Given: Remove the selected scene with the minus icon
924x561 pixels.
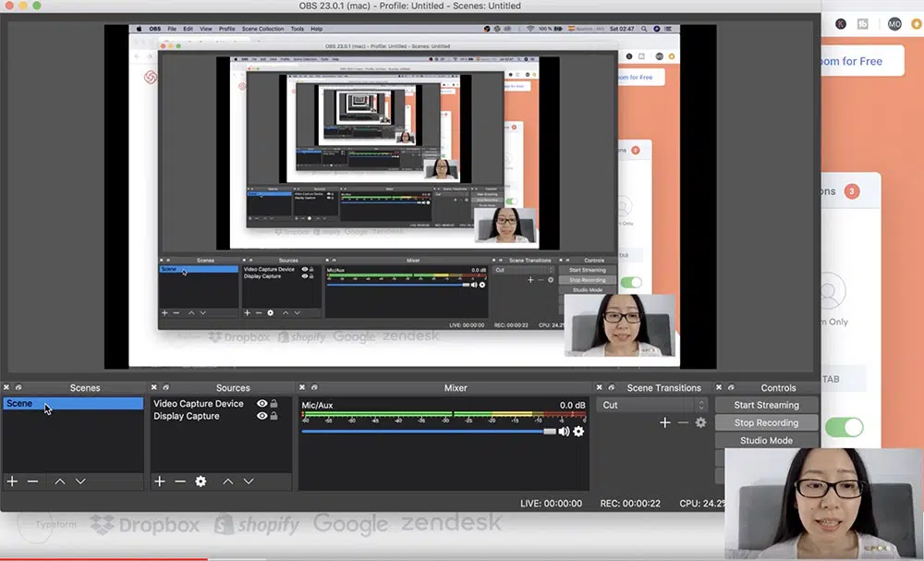Looking at the screenshot, I should coord(32,482).
